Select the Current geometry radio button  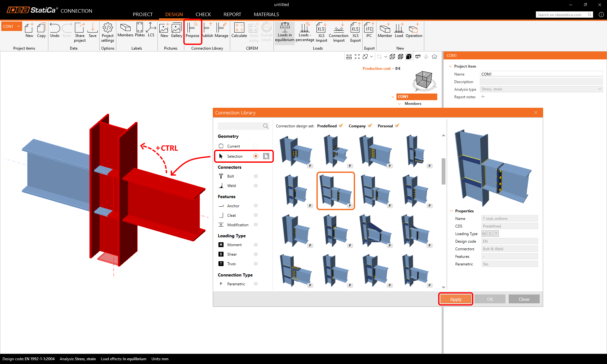[x=256, y=146]
